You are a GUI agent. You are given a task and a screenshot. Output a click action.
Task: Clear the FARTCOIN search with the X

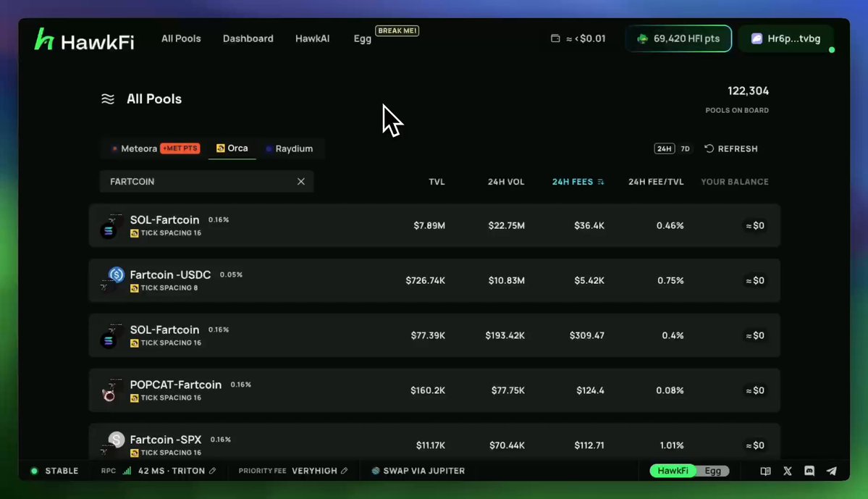[301, 181]
